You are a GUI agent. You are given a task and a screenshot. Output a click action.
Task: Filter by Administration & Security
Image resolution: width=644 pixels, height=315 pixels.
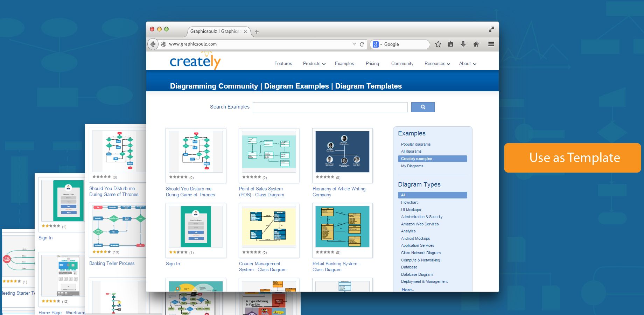(x=421, y=217)
